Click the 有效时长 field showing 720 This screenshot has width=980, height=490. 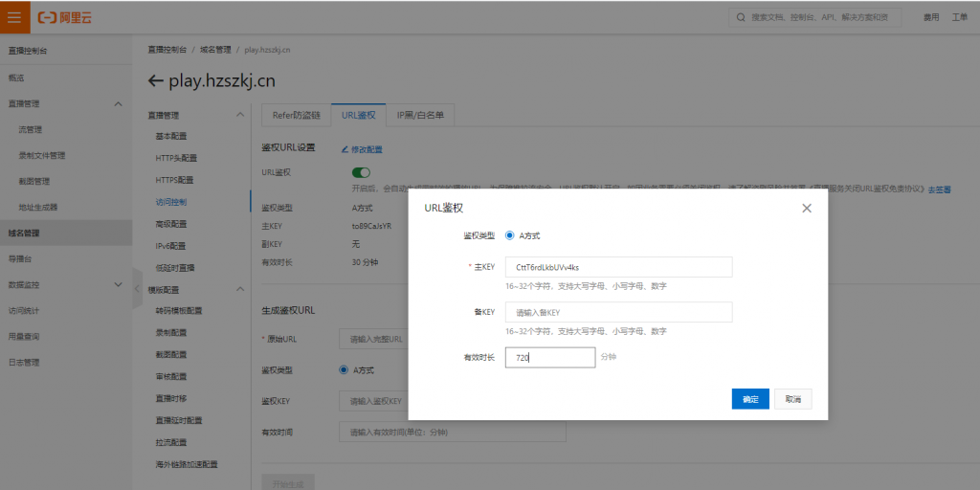point(550,358)
